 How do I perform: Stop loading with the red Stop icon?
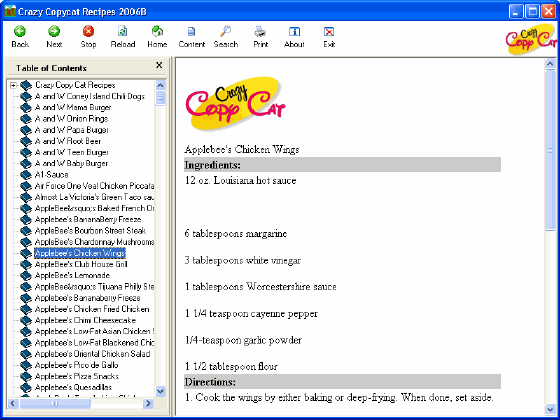(x=88, y=31)
